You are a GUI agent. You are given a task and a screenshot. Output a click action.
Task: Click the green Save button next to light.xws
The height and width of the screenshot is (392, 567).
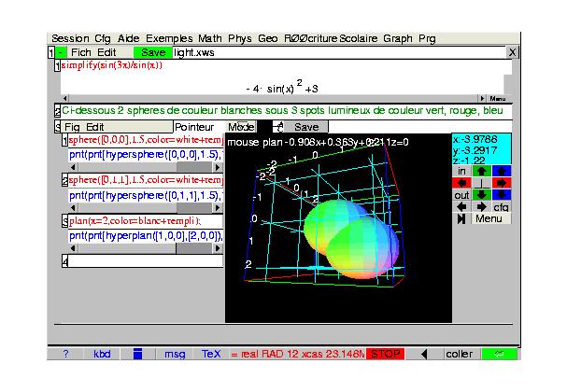(153, 52)
